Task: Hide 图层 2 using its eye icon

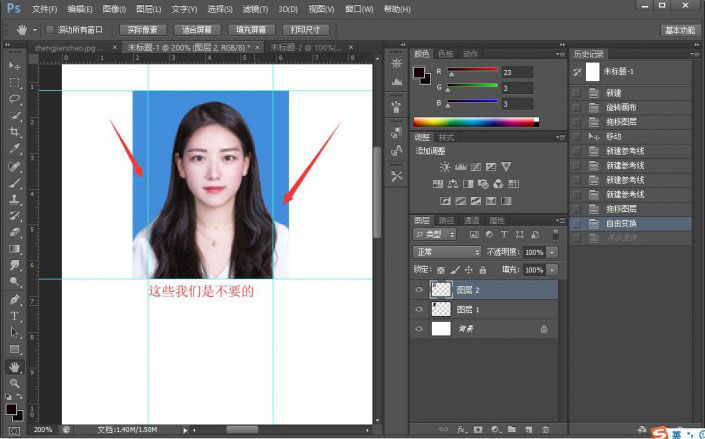Action: tap(419, 290)
